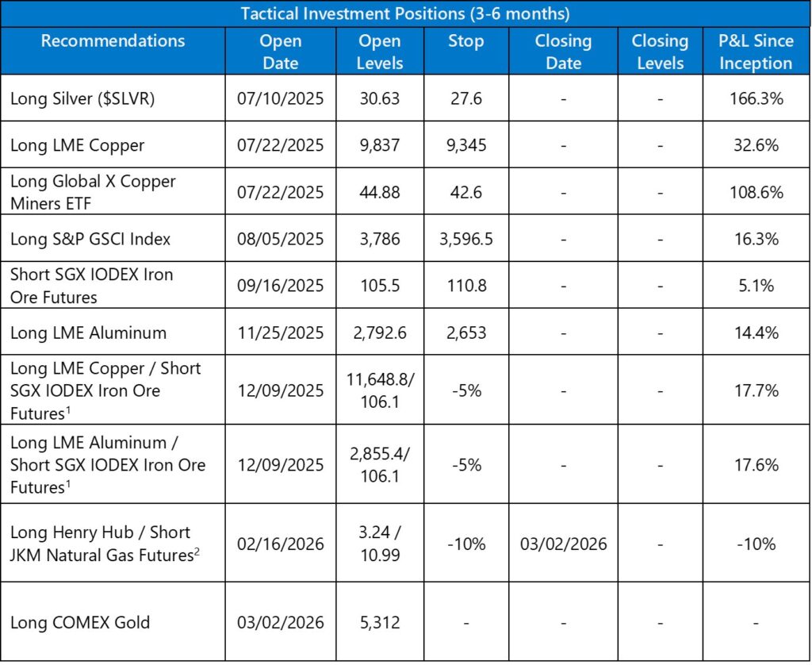
Task: Click the Closing Levels column header
Action: [661, 52]
